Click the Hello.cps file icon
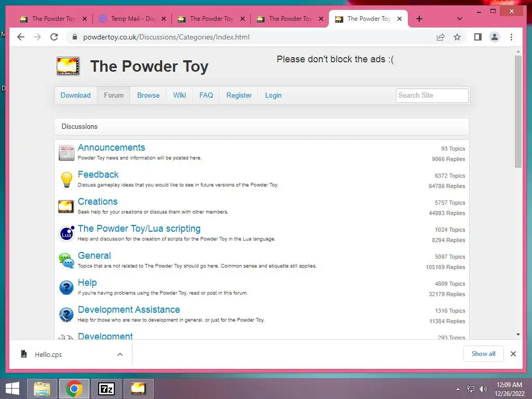 point(24,354)
